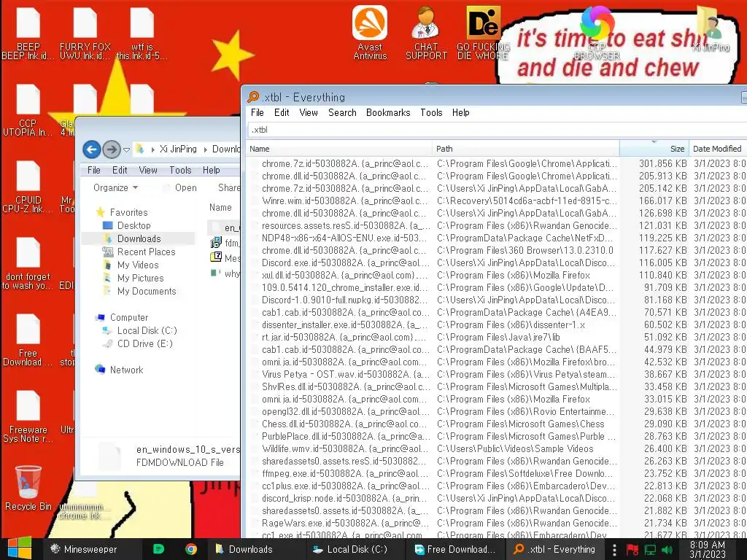Open File menu in Everything
Viewport: 747px width, 560px height.
[x=258, y=112]
